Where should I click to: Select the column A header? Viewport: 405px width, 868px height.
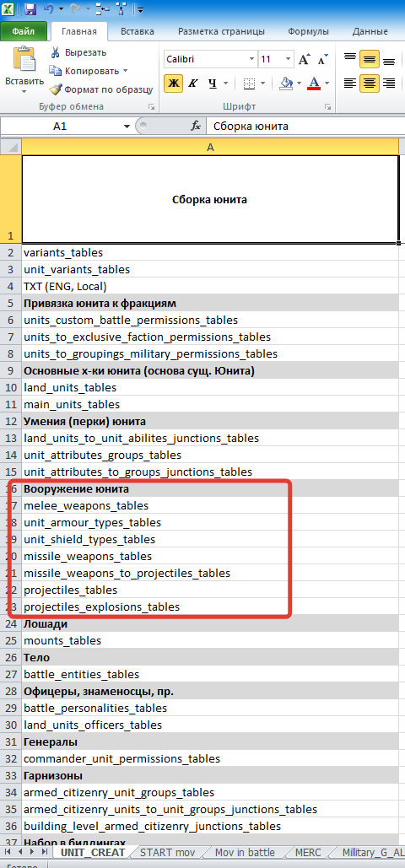click(x=210, y=146)
